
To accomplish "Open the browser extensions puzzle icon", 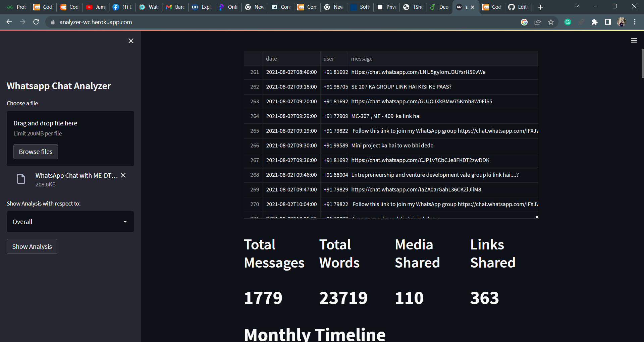I will [594, 22].
